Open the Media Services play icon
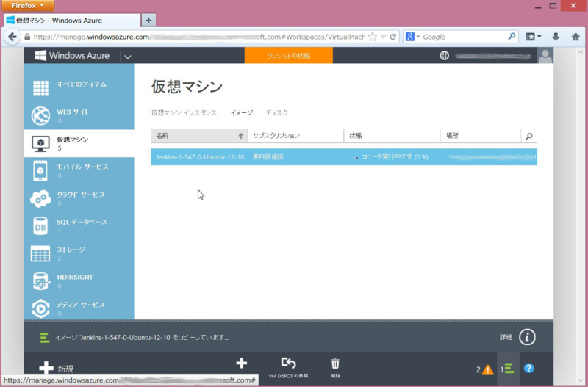This screenshot has width=588, height=387. pos(40,308)
